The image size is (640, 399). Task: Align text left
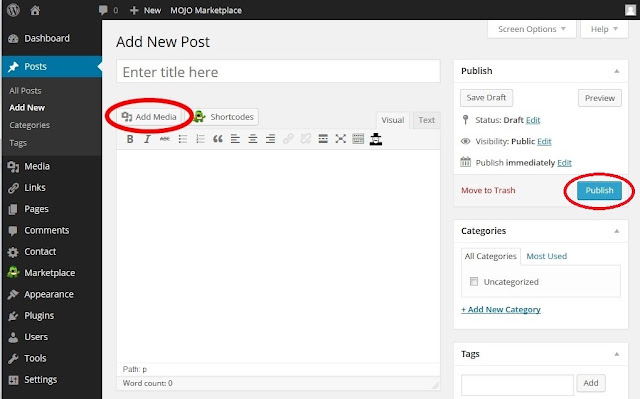(235, 139)
